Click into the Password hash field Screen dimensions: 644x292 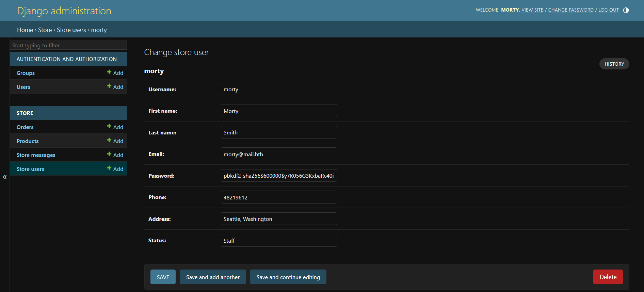click(x=279, y=176)
